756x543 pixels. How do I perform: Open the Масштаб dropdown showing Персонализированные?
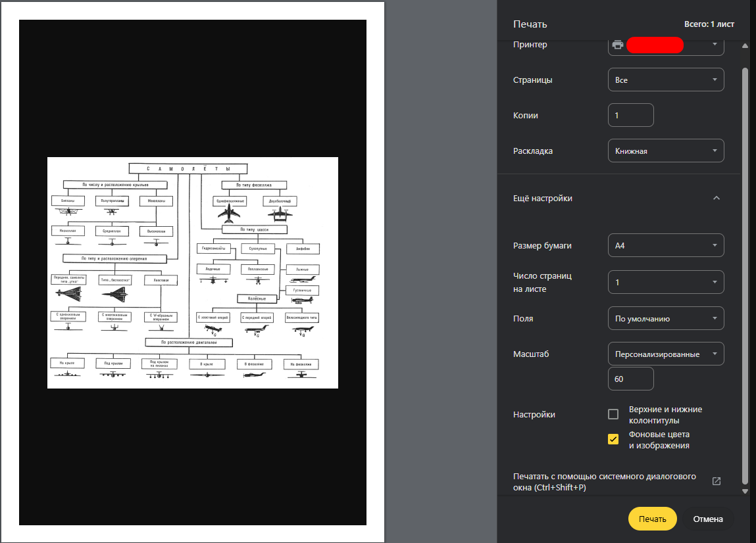pyautogui.click(x=665, y=354)
